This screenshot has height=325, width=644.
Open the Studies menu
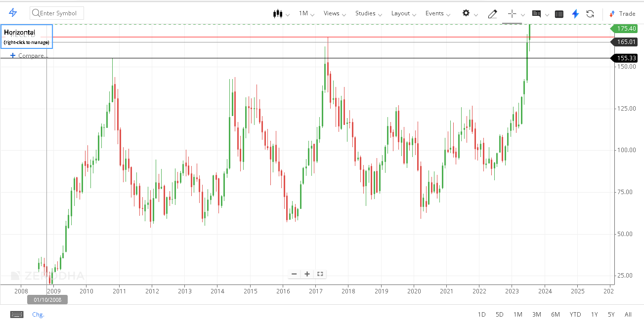coord(369,13)
